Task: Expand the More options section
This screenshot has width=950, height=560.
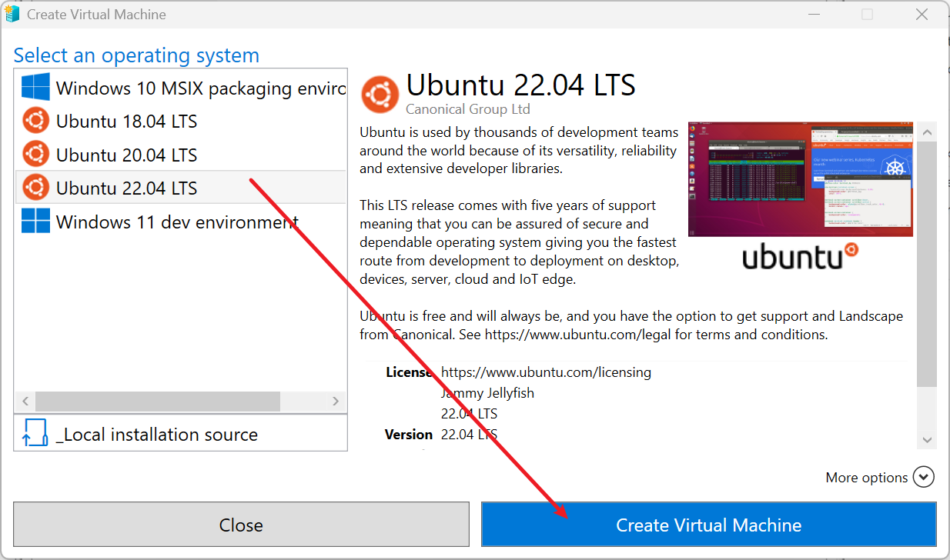Action: [x=924, y=477]
